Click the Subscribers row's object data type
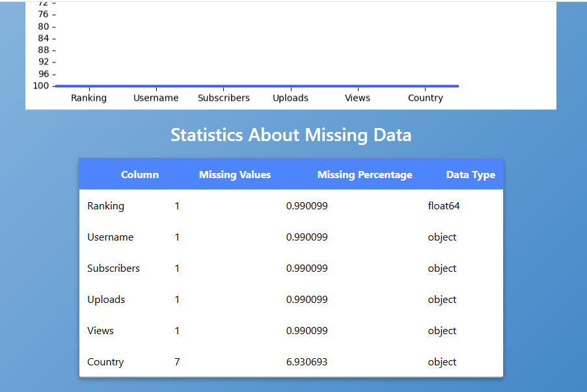This screenshot has width=587, height=392. click(x=442, y=268)
